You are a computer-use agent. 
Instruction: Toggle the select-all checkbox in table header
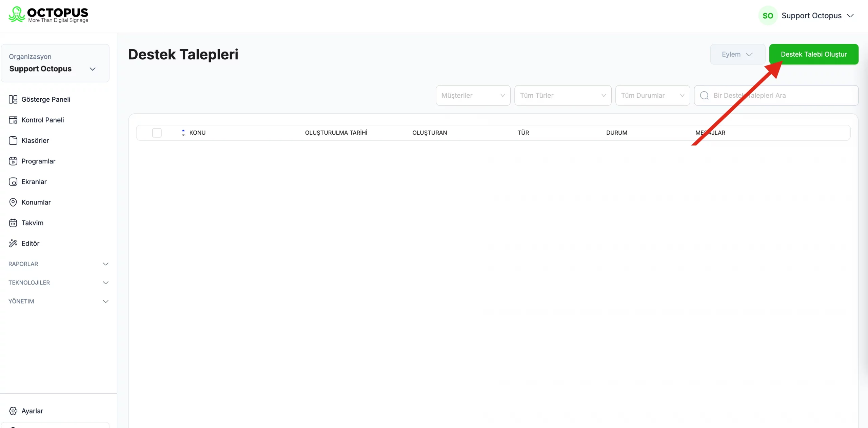[x=157, y=133]
